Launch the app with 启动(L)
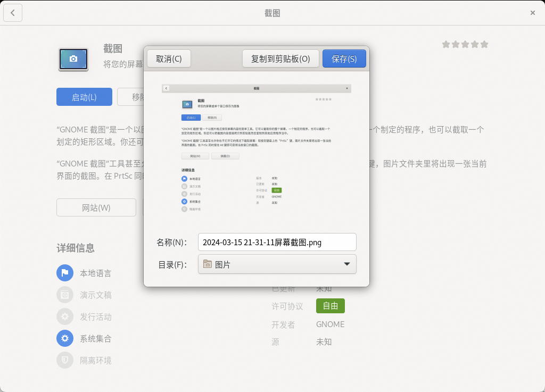545x392 pixels. coord(84,97)
